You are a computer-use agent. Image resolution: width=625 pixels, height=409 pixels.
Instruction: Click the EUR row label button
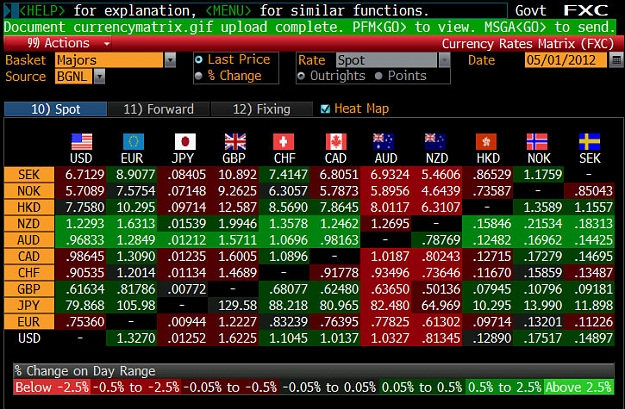click(29, 321)
